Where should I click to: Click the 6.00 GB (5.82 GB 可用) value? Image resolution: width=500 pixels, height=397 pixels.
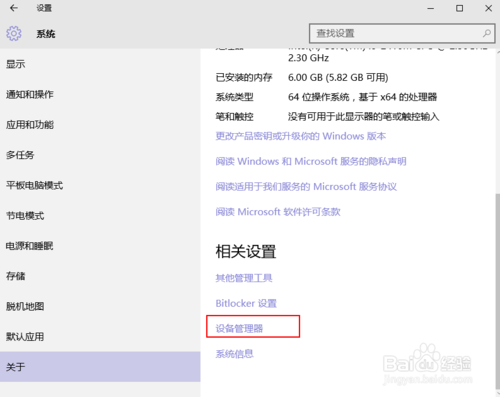pos(338,77)
